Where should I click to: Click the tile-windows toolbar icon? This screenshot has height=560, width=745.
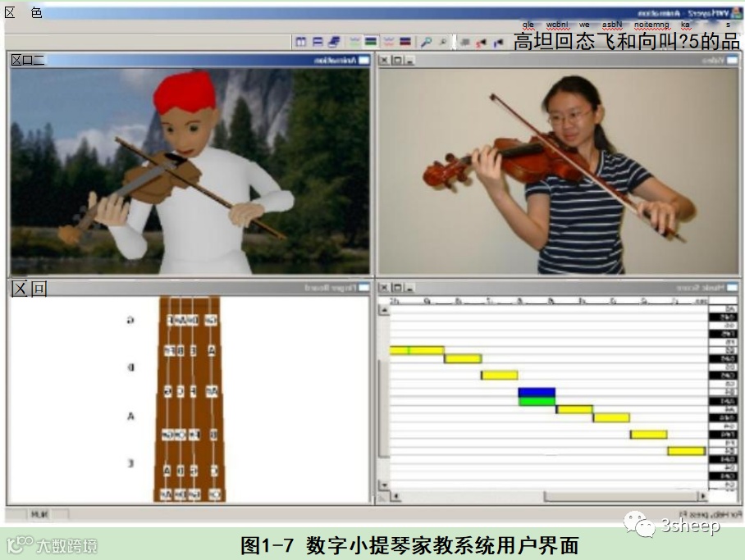(301, 42)
